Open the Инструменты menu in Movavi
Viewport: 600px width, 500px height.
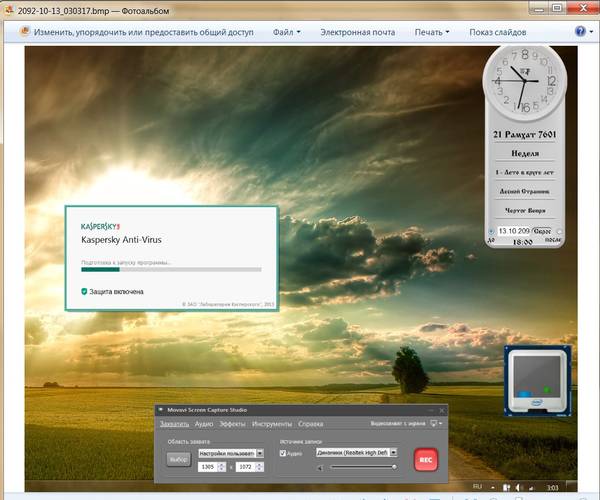[271, 424]
